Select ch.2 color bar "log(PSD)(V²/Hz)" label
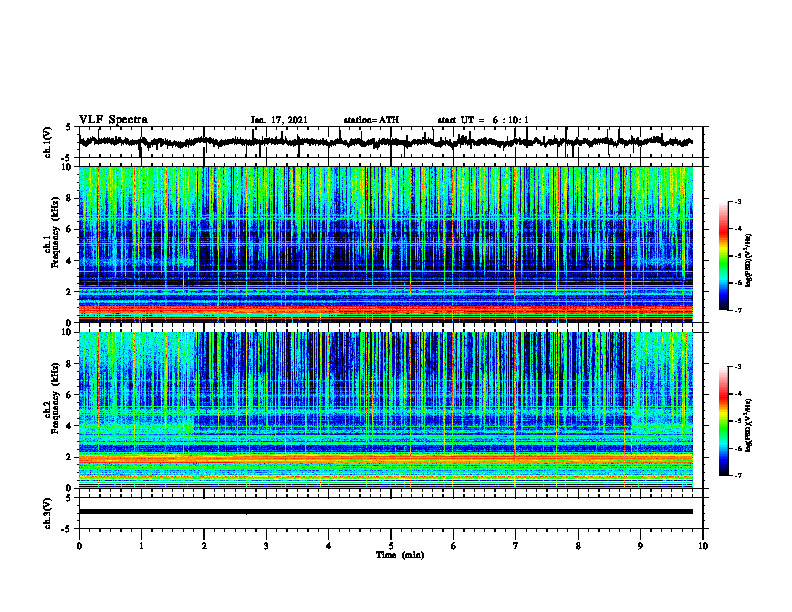Viewport: 792px width, 612px height. tap(749, 426)
